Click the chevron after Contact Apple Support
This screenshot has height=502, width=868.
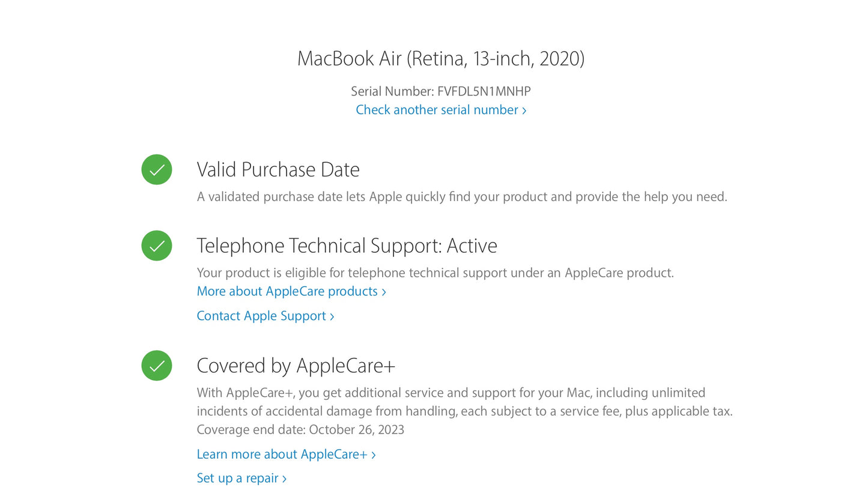(x=332, y=316)
